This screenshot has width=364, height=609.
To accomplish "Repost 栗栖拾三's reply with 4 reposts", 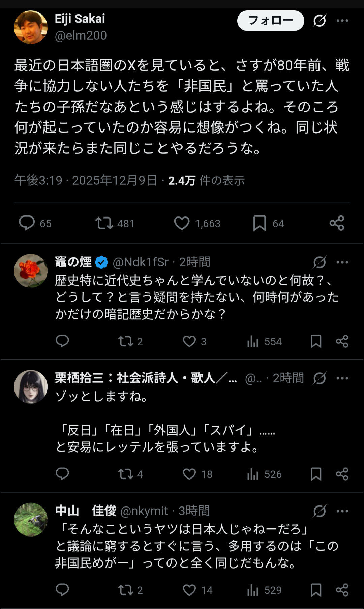I will 126,474.
